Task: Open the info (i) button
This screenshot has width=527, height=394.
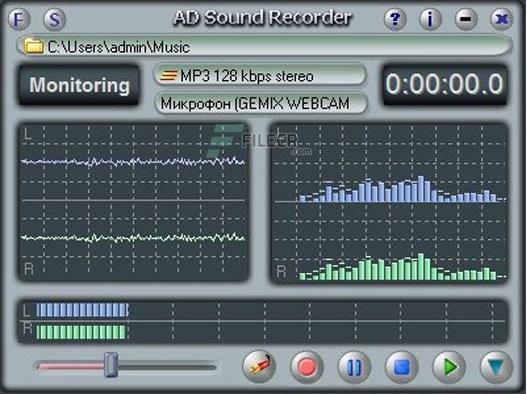Action: pos(430,18)
